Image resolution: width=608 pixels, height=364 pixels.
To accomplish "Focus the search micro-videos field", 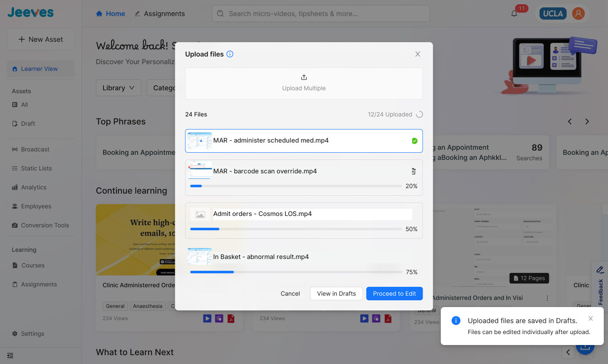I will coord(321,13).
